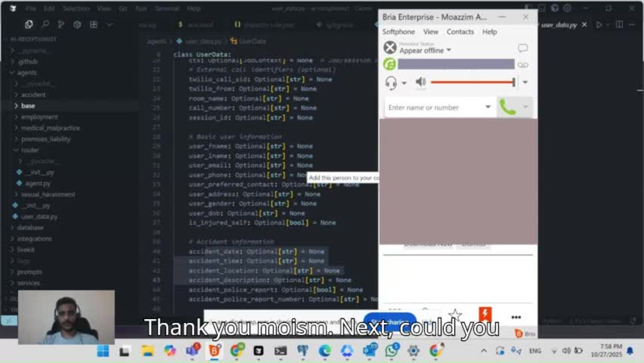Click the split editor icon in Cursor

click(620, 25)
